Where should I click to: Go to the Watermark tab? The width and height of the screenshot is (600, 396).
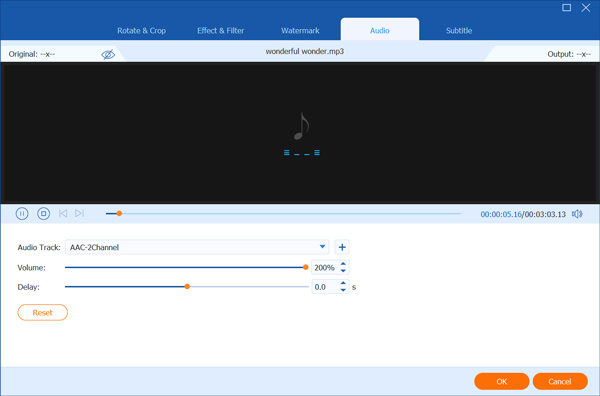(300, 31)
